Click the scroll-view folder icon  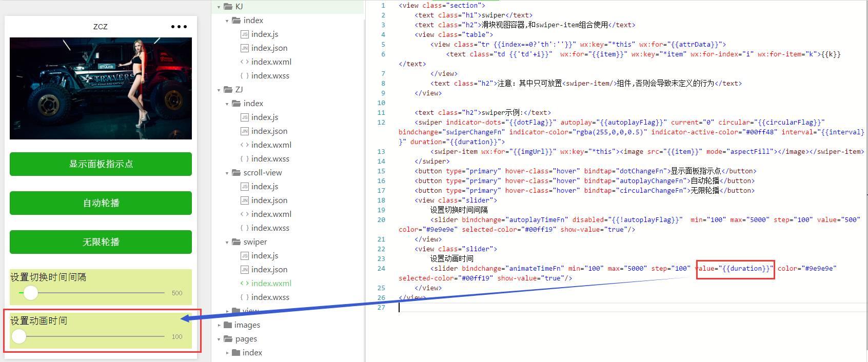pyautogui.click(x=236, y=173)
